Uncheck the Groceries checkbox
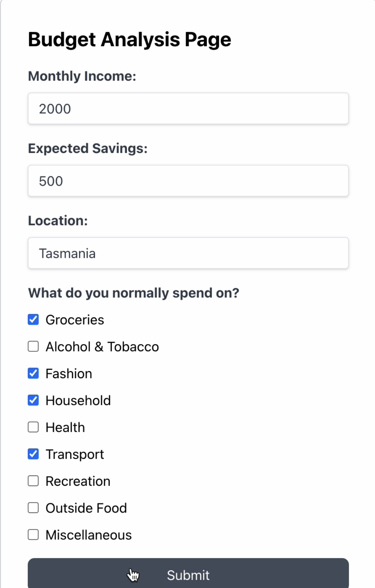This screenshot has height=588, width=375. click(33, 319)
